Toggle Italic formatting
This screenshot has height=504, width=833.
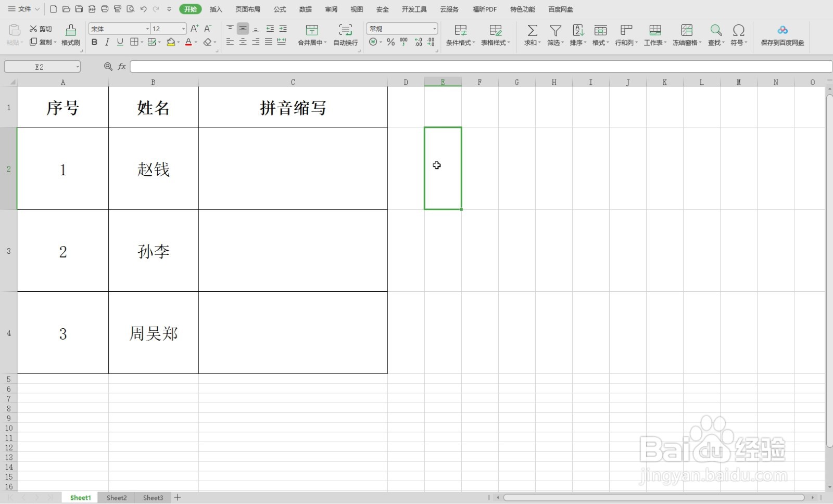(107, 42)
